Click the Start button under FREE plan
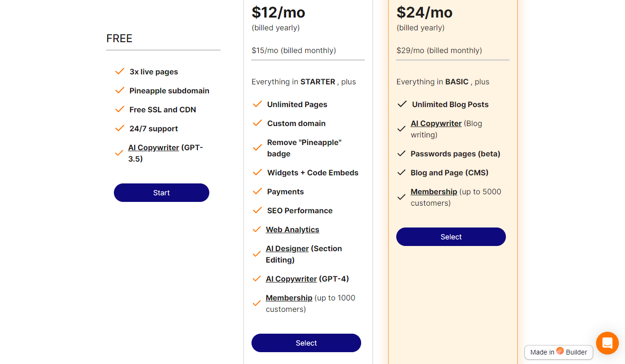The image size is (625, 364). (161, 192)
